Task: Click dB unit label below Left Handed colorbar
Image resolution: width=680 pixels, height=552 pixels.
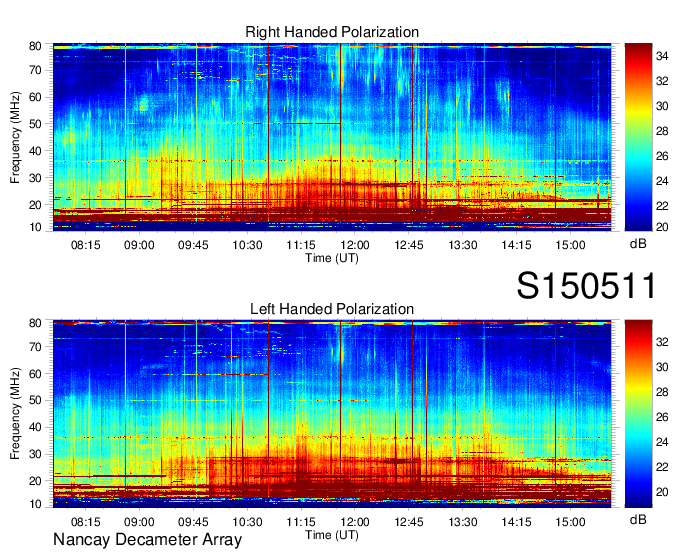Action: [638, 519]
